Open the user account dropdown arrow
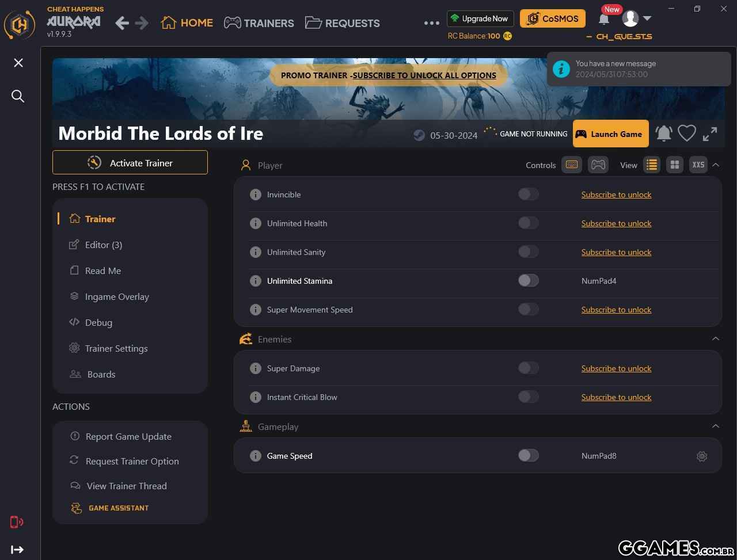Viewport: 737px width, 560px height. pyautogui.click(x=647, y=18)
